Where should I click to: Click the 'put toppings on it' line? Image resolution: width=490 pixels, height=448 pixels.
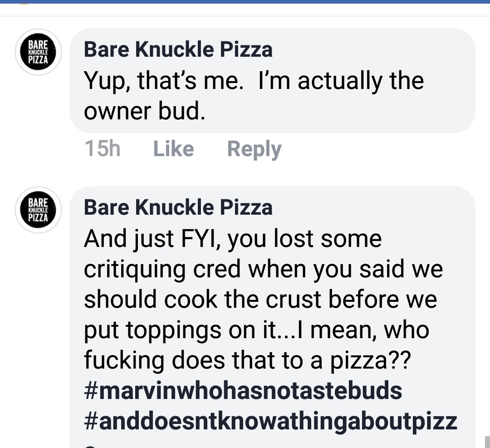click(256, 330)
